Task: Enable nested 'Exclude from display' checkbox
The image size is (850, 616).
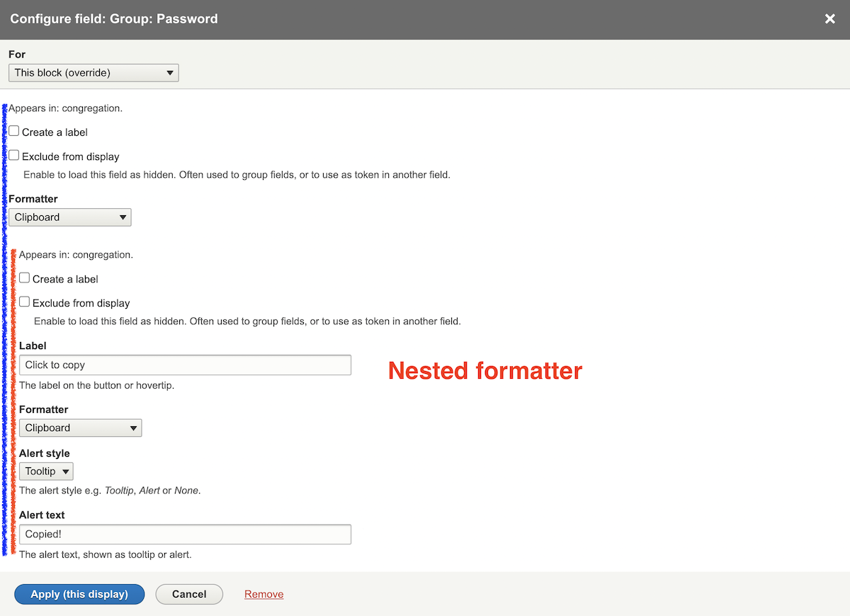Action: [x=25, y=302]
